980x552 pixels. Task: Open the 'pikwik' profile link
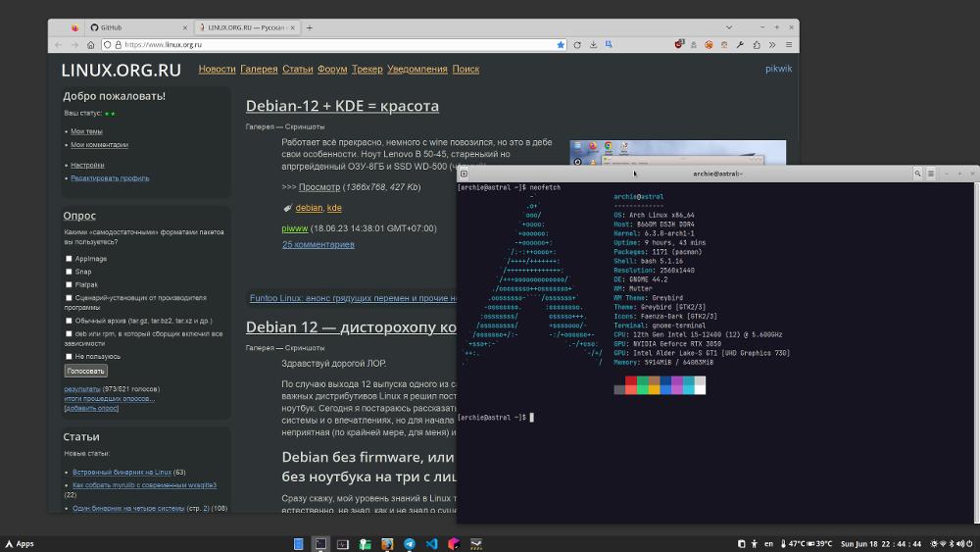tap(778, 69)
